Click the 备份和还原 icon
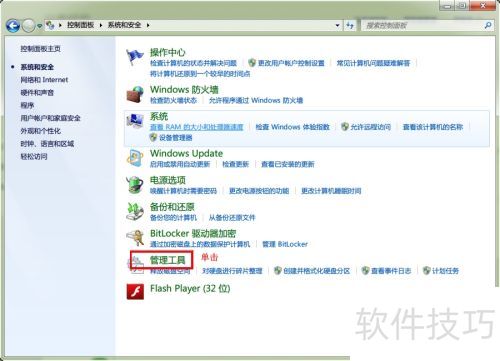The height and width of the screenshot is (361, 500). point(135,211)
